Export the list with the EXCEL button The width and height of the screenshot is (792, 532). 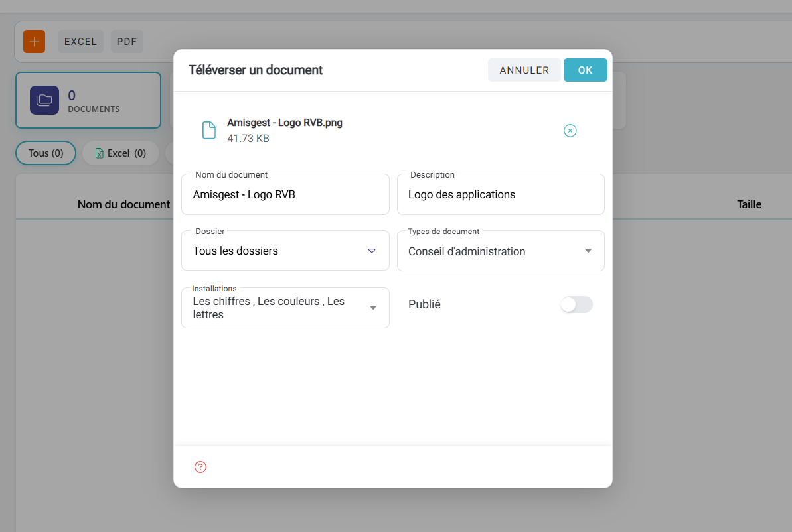(80, 42)
